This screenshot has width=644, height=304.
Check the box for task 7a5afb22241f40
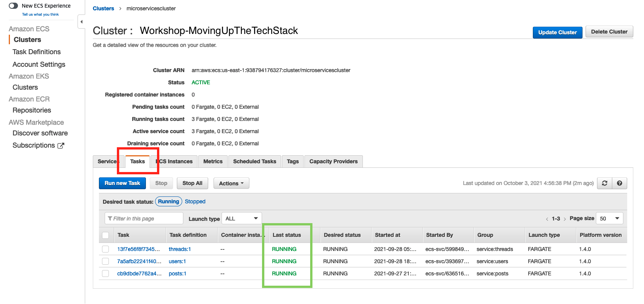point(105,261)
